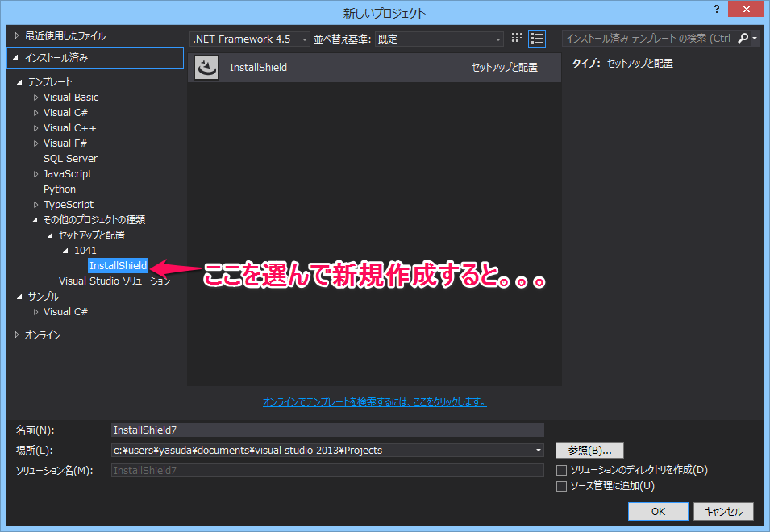The image size is (770, 532).
Task: Open the .NET Framework 4.5 dropdown
Action: click(x=249, y=39)
